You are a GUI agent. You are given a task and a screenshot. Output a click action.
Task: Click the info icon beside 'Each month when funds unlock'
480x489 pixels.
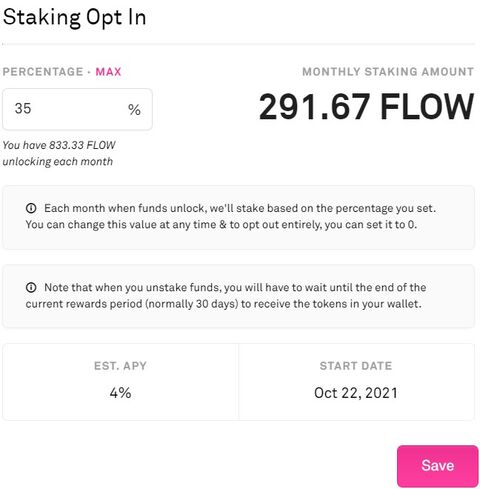pyautogui.click(x=31, y=208)
